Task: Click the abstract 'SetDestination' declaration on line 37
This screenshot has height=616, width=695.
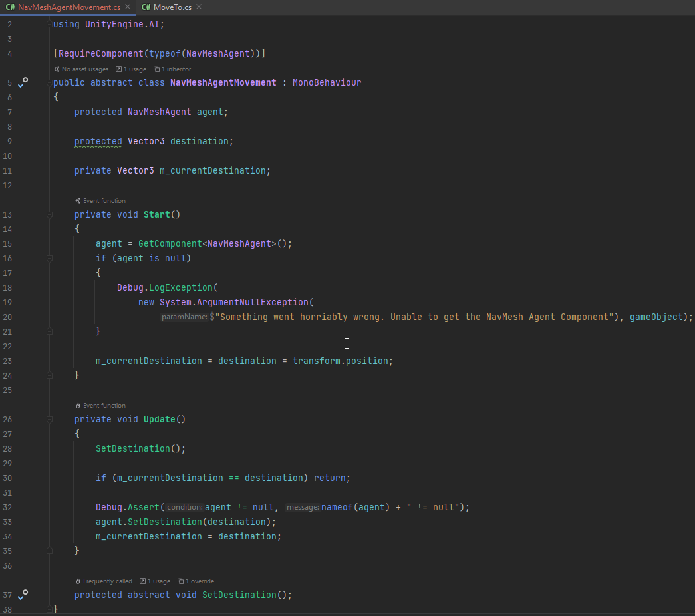Action: point(239,595)
